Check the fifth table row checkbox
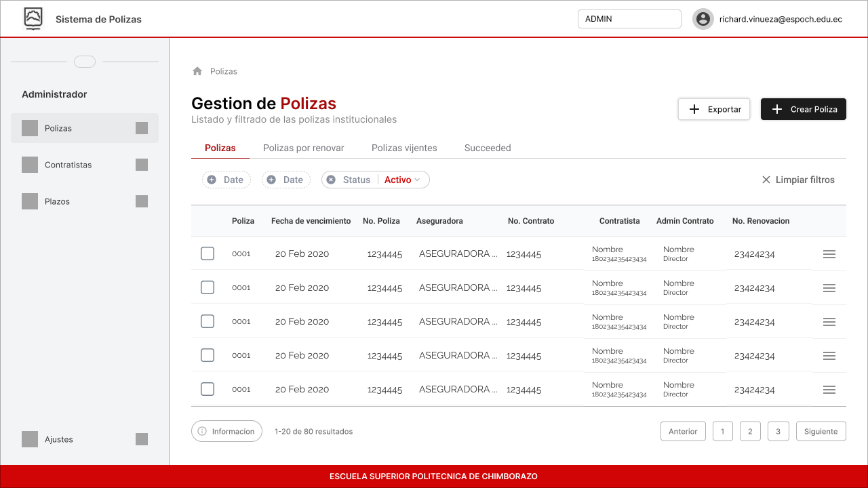 click(x=208, y=389)
